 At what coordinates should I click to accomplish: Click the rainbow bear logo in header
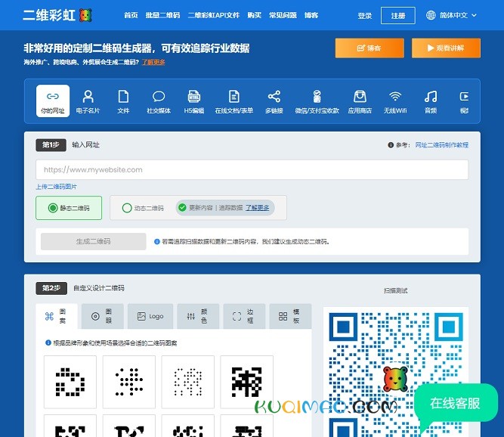85,15
